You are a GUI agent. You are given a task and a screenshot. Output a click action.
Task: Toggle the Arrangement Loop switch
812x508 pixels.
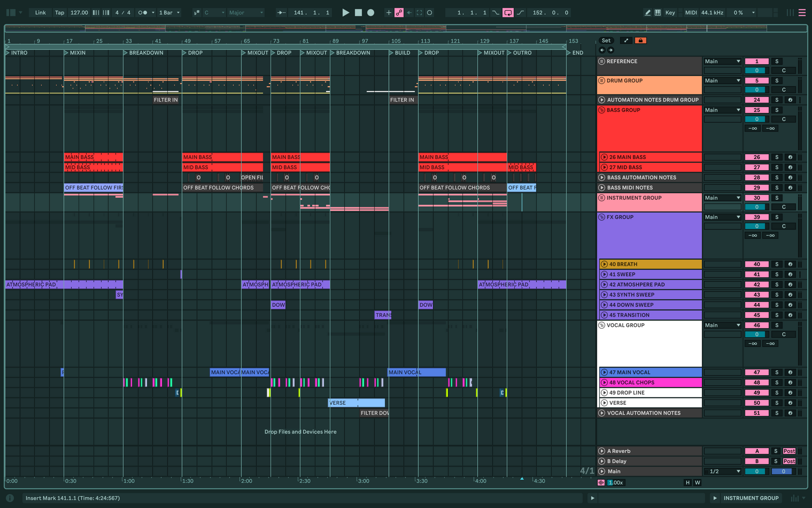pos(508,13)
